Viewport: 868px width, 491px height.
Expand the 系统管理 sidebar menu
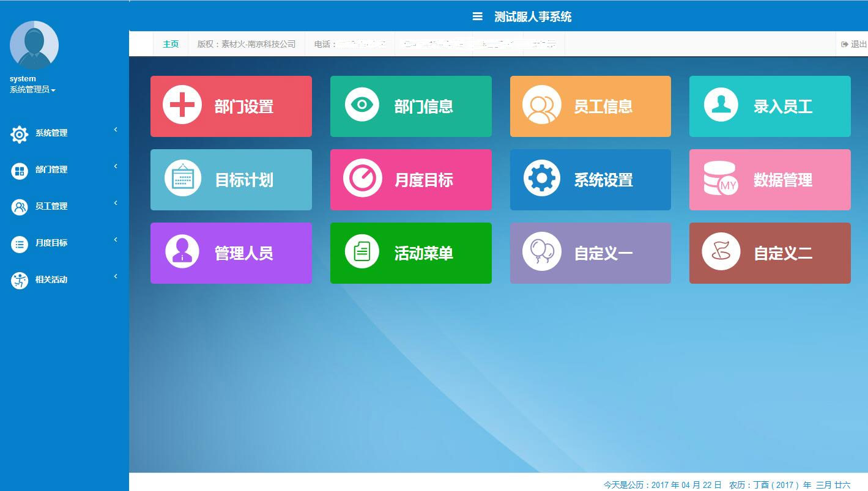coord(51,133)
